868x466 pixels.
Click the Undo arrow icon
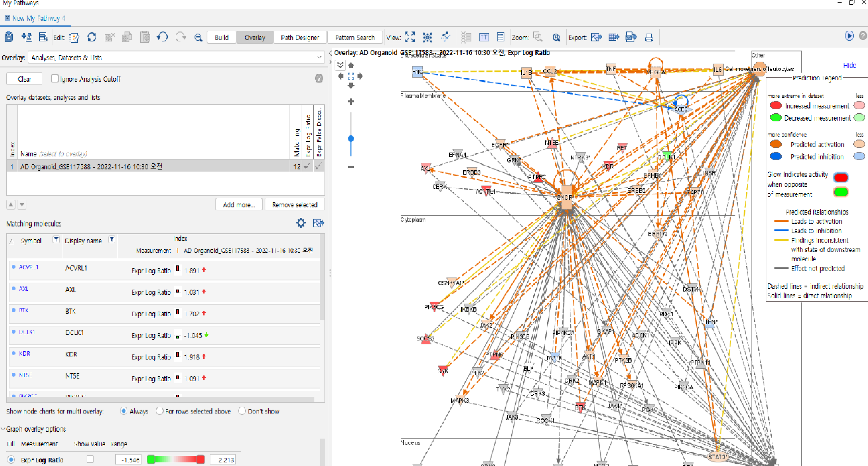pyautogui.click(x=162, y=37)
